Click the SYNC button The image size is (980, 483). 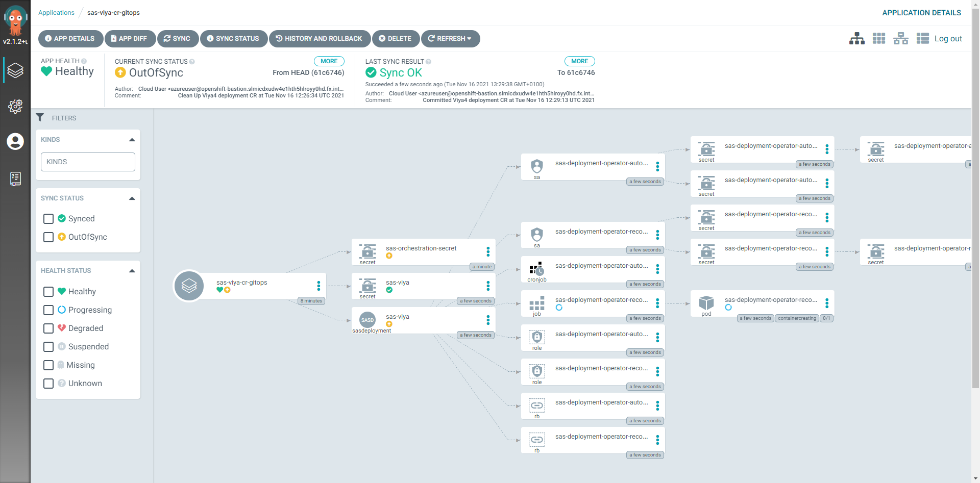(178, 38)
